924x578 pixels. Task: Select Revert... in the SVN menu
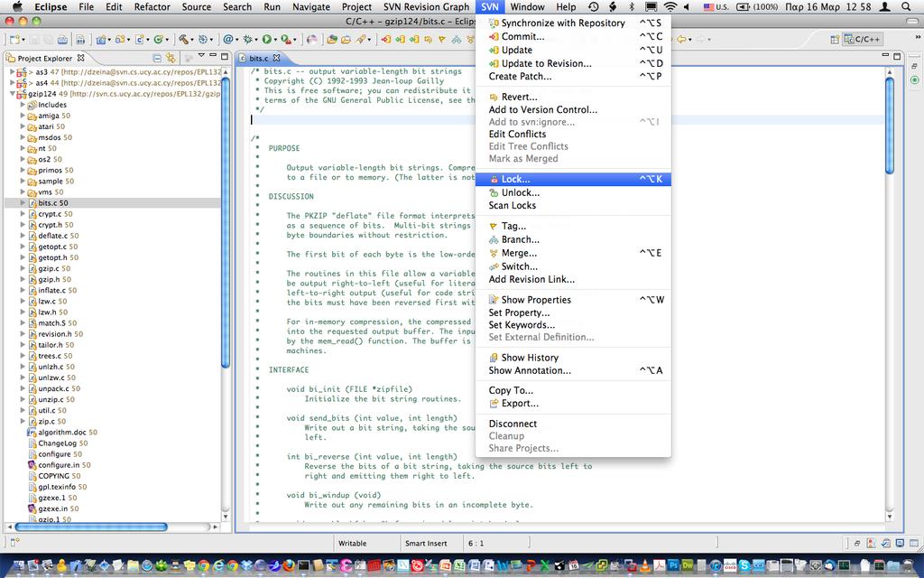[x=573, y=98]
